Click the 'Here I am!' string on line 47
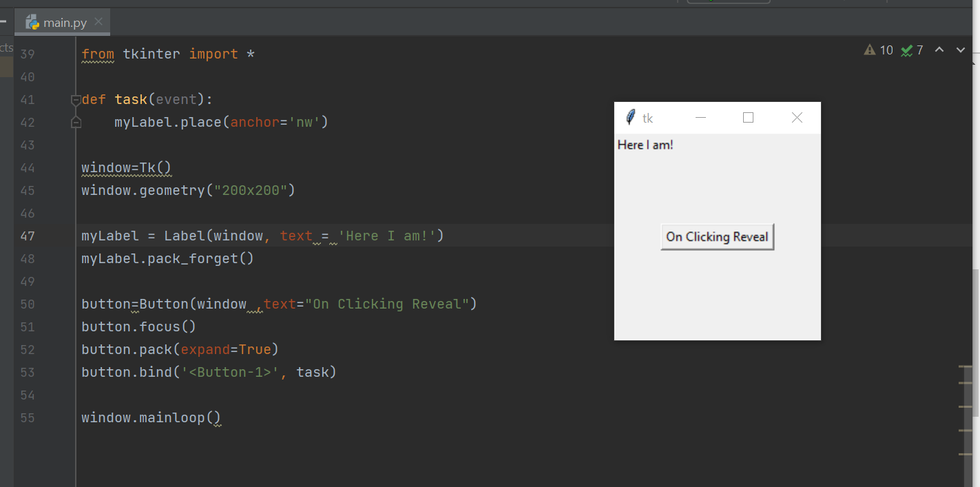 point(387,236)
